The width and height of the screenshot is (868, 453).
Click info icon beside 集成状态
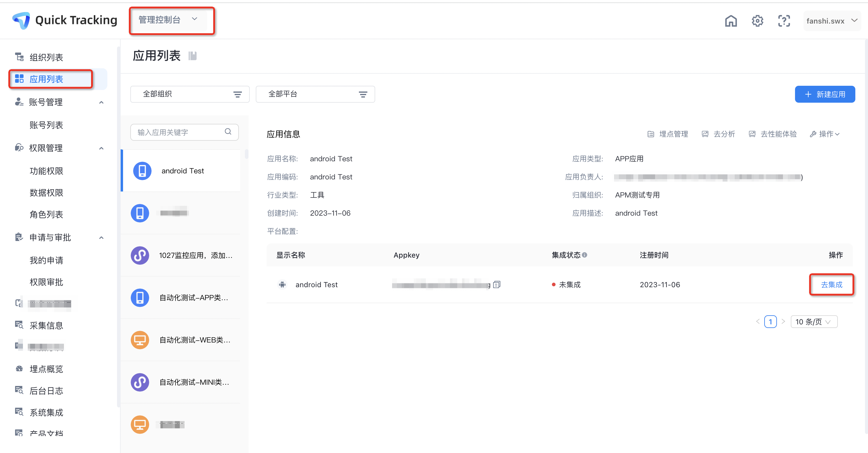584,255
